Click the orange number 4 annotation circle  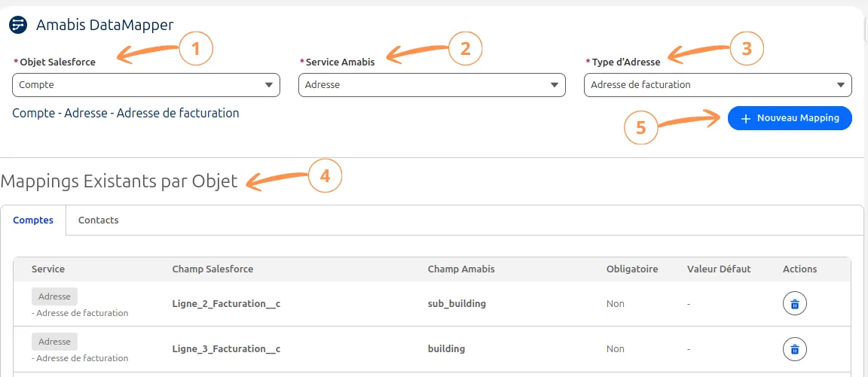point(325,176)
